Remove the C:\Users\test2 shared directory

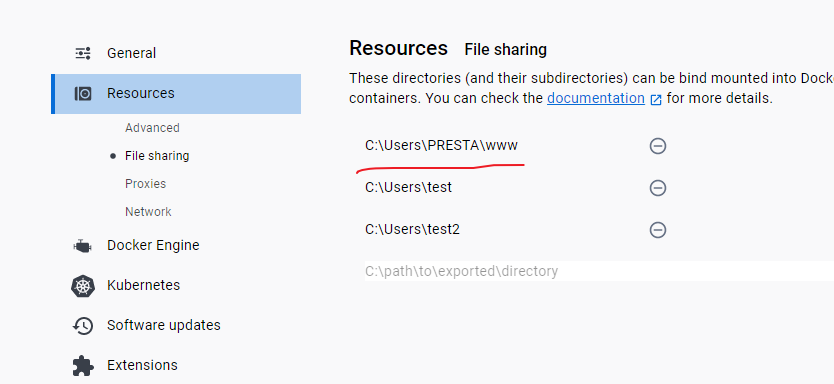[x=658, y=230]
